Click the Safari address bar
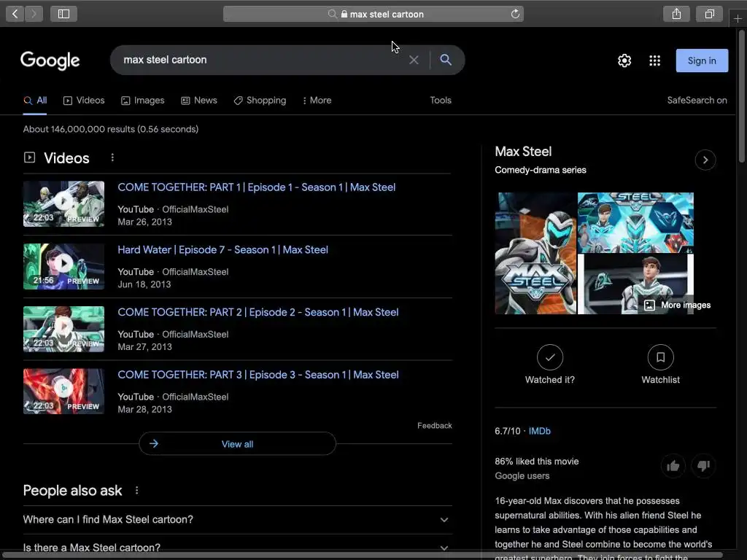 click(373, 14)
